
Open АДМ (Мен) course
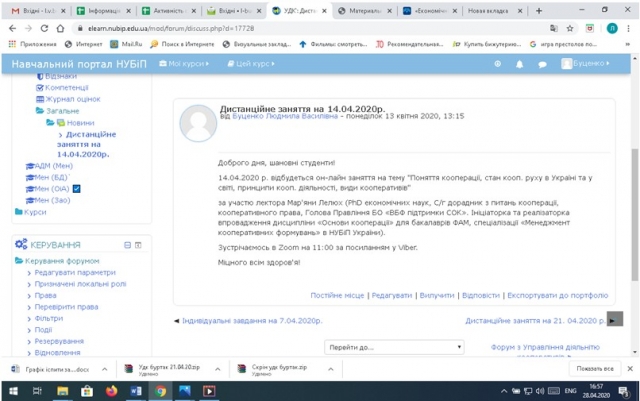[x=53, y=166]
